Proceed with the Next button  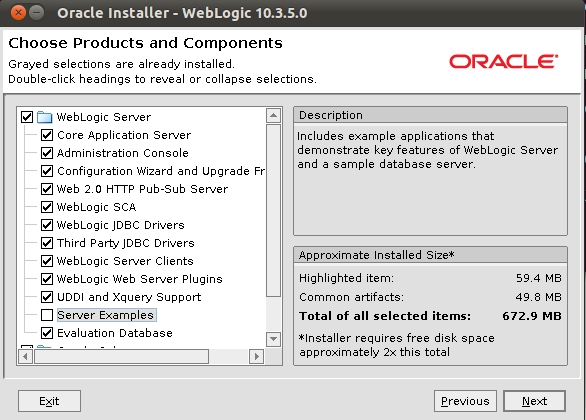tap(534, 401)
